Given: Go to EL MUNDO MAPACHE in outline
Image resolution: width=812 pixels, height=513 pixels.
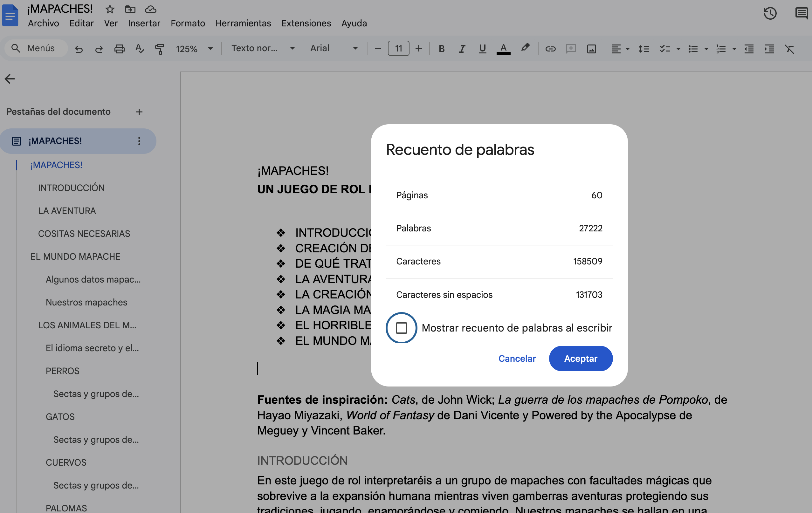Looking at the screenshot, I should click(x=75, y=257).
